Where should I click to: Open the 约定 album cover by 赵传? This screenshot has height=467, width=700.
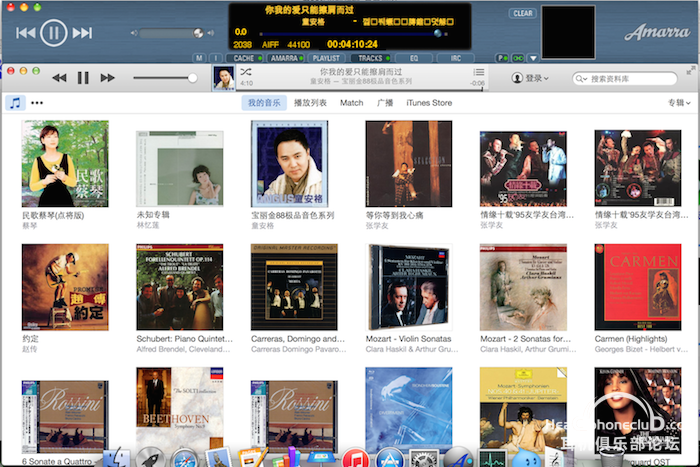65,287
